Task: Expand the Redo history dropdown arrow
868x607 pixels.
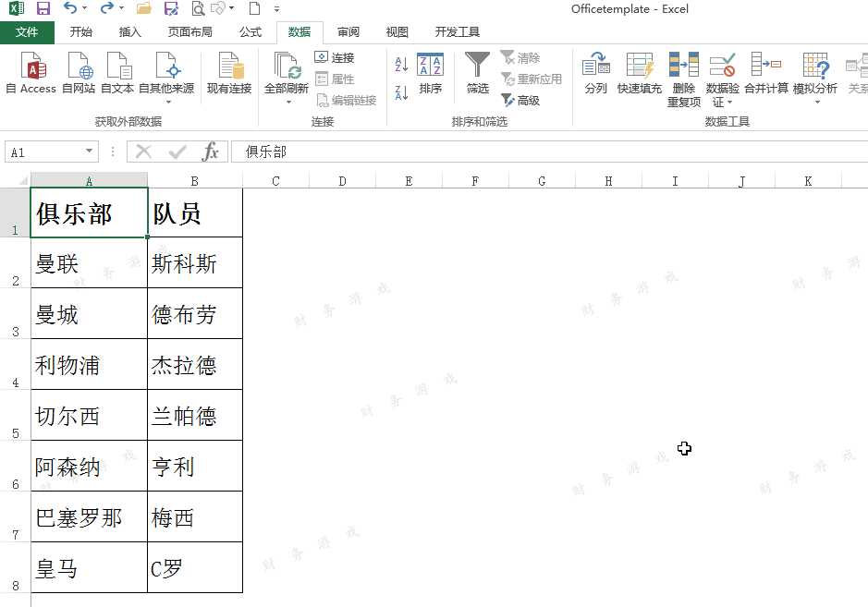Action: (x=122, y=8)
